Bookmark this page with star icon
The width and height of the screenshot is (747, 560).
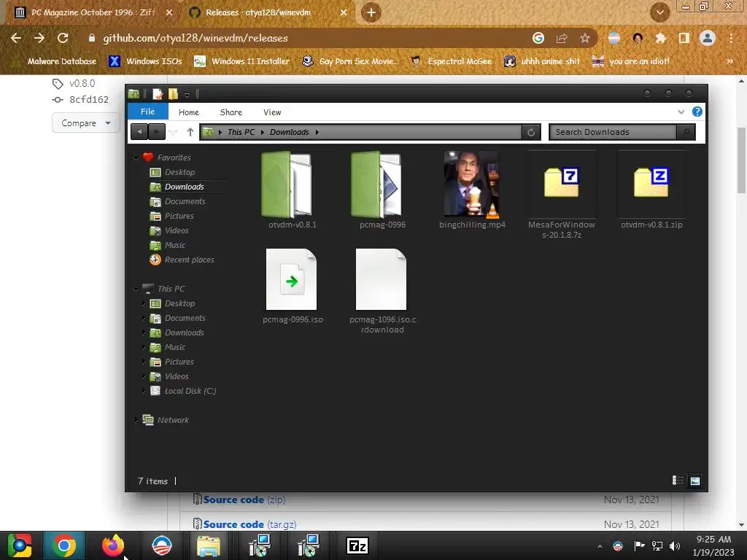[584, 38]
